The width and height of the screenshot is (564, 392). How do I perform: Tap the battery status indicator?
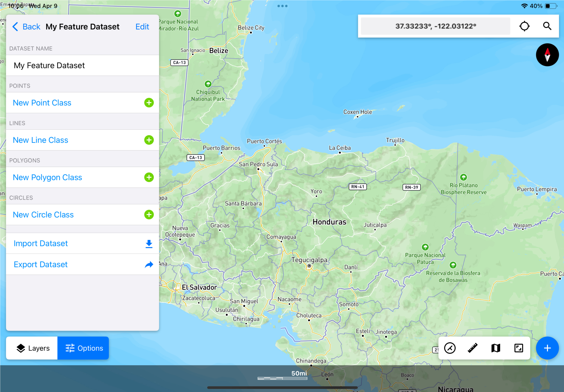click(551, 6)
